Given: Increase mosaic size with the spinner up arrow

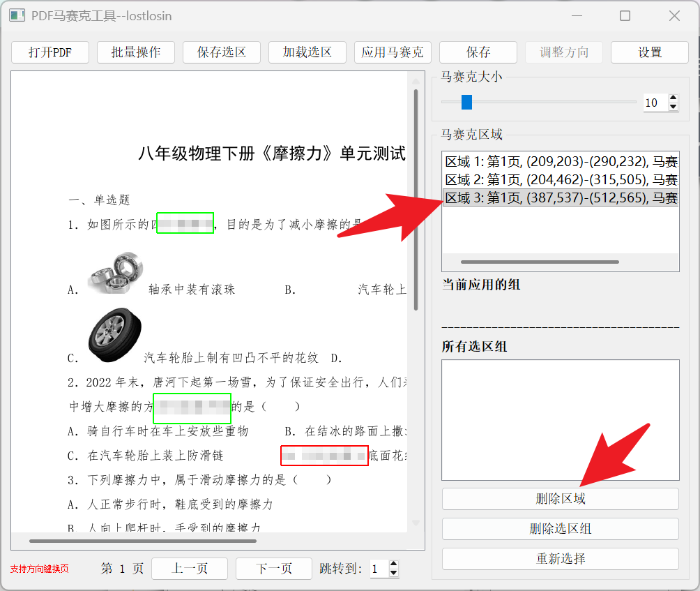Looking at the screenshot, I should (x=672, y=98).
